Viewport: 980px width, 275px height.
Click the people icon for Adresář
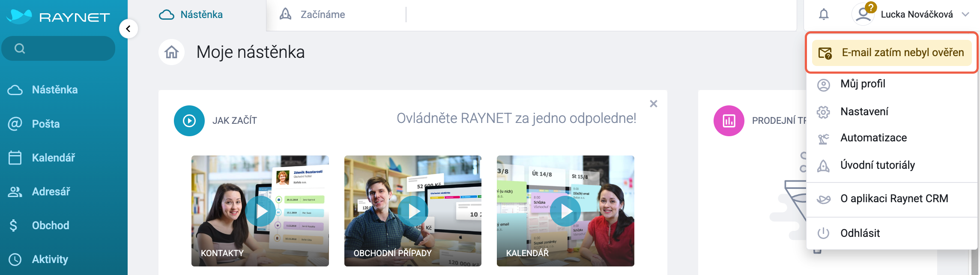(x=15, y=191)
